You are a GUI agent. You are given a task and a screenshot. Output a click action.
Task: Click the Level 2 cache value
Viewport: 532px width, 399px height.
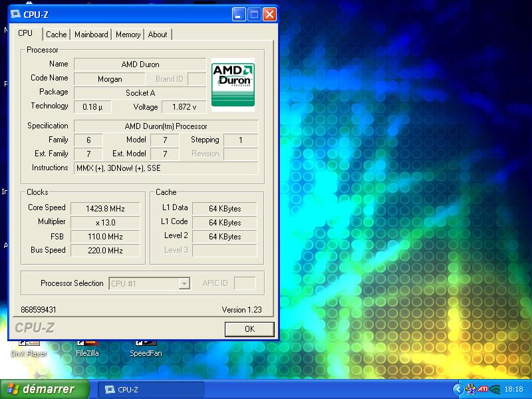(225, 237)
